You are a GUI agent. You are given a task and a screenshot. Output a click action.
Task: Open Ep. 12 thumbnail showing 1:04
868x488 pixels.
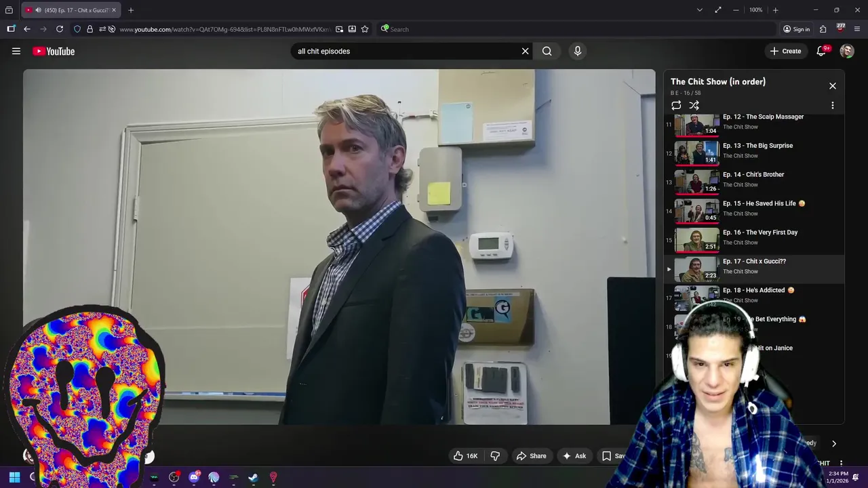(x=696, y=125)
